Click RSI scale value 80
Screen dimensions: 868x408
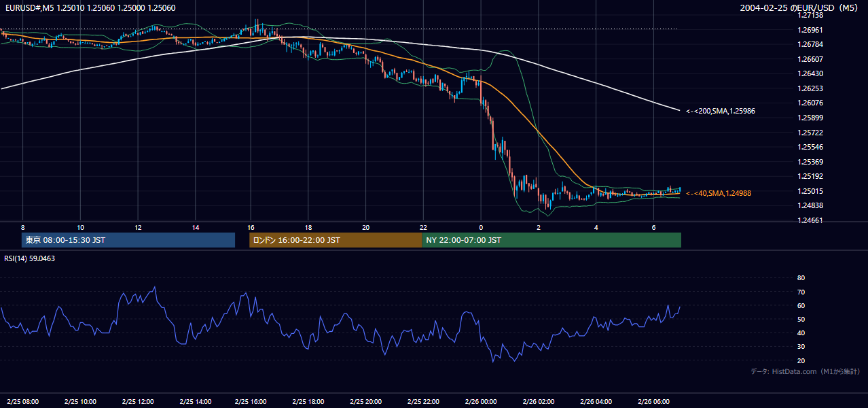(x=801, y=278)
